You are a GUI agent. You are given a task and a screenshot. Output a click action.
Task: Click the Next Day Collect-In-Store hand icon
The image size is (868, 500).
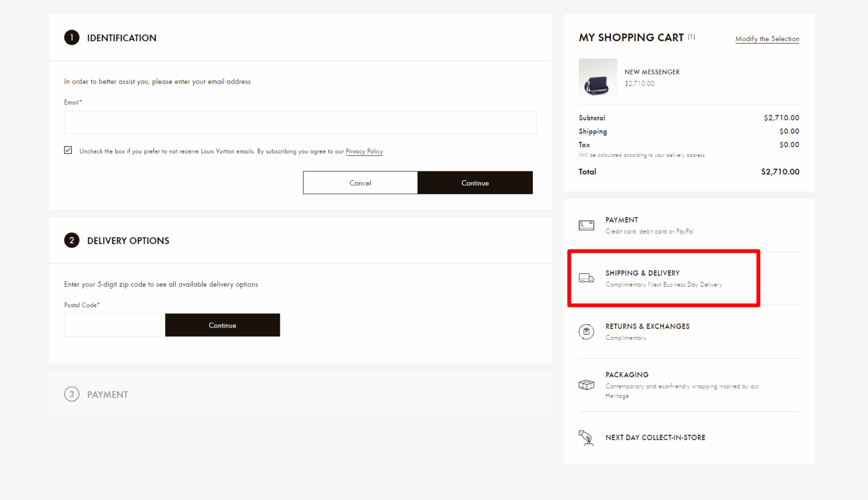pos(586,438)
